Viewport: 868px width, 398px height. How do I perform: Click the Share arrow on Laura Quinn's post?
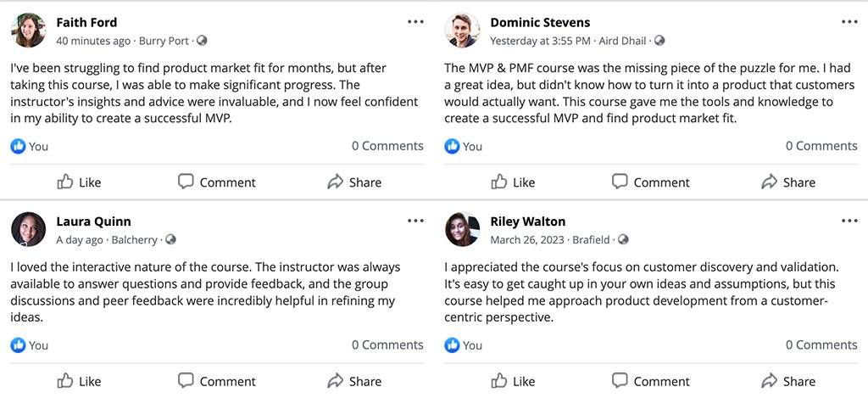(x=336, y=381)
